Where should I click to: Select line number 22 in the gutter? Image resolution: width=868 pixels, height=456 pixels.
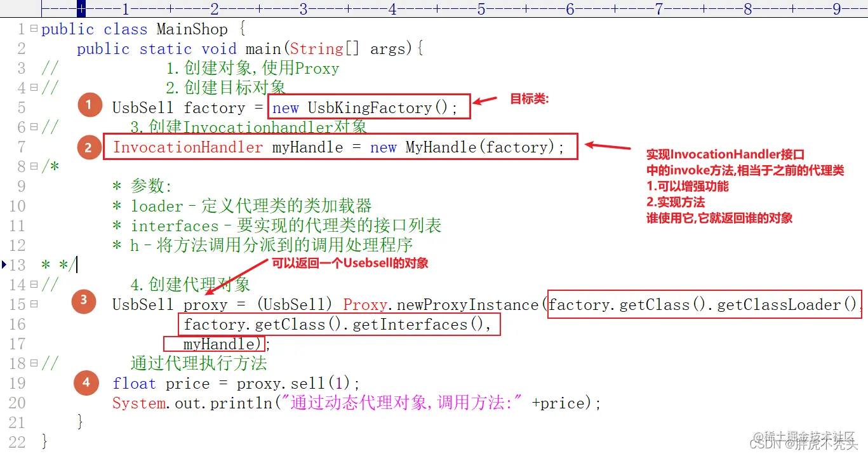point(17,443)
